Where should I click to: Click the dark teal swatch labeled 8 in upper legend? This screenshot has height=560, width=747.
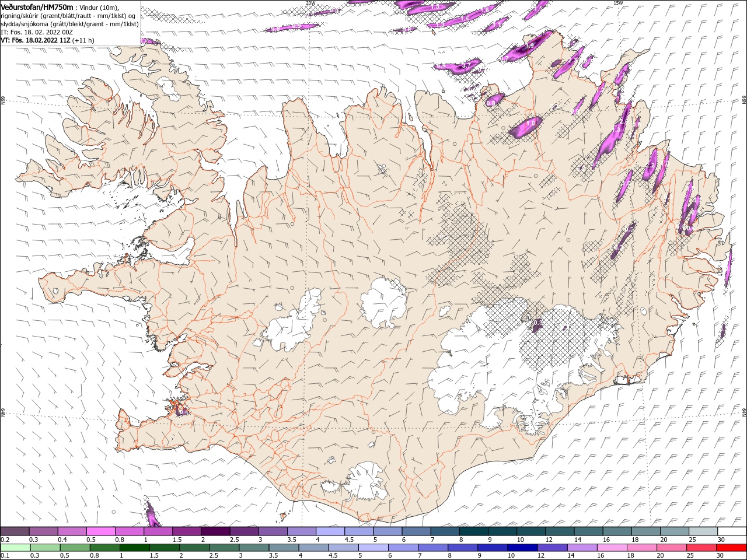[473, 531]
